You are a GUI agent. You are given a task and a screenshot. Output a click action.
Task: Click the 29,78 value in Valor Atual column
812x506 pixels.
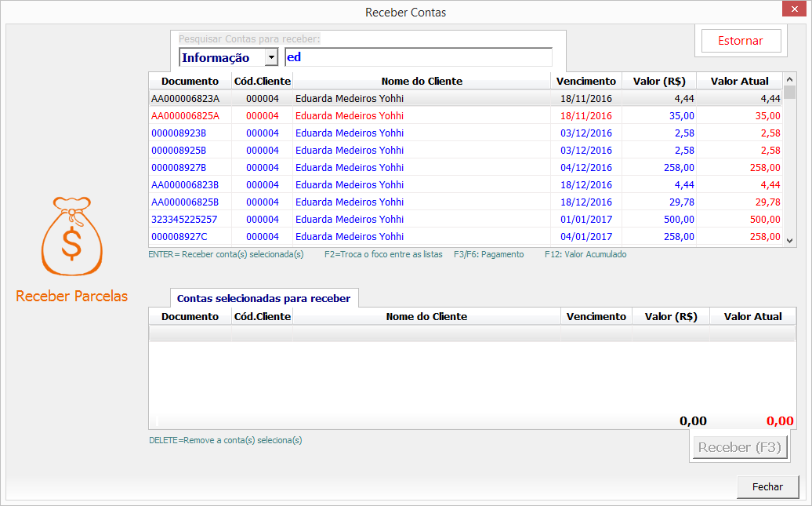click(x=768, y=202)
